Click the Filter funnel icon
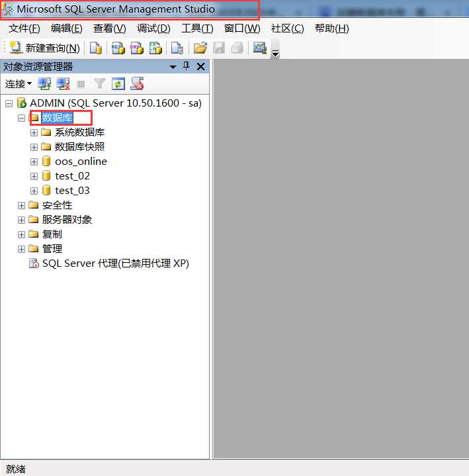The height and width of the screenshot is (476, 469). pyautogui.click(x=99, y=84)
